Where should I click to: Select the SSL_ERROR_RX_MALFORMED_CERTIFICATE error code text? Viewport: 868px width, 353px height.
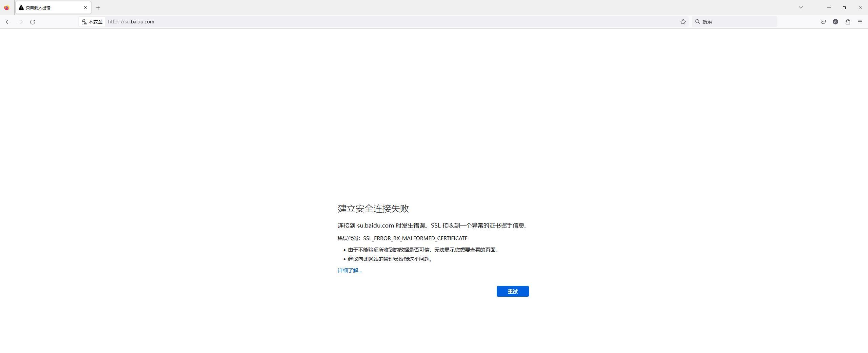pos(415,238)
